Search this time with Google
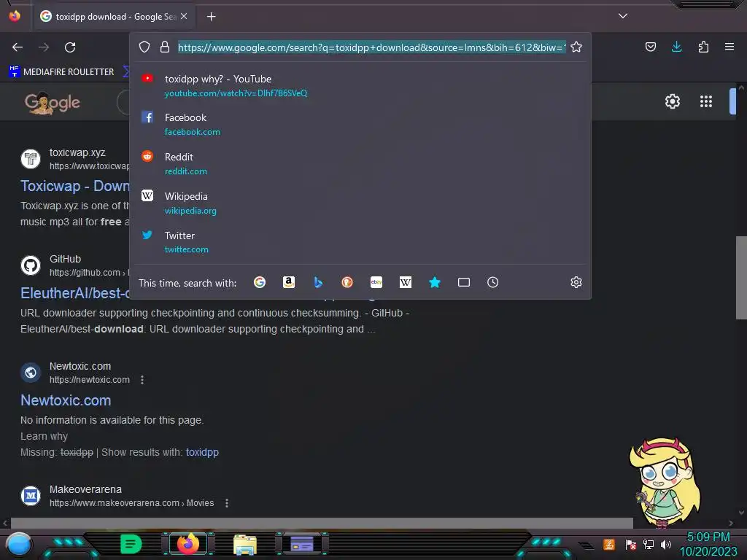The width and height of the screenshot is (747, 560). pos(260,282)
